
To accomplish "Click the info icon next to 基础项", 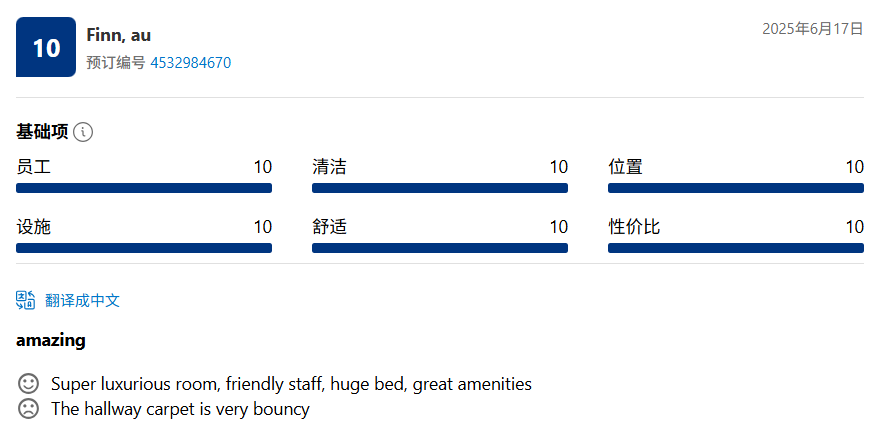I will [x=83, y=132].
